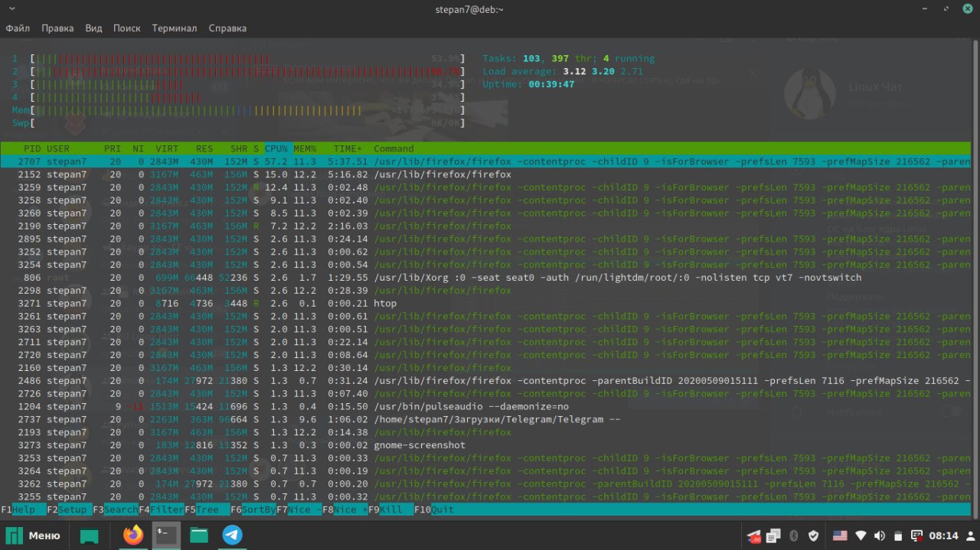Sort by Command column header
Viewport: 980px width, 550px height.
click(394, 148)
